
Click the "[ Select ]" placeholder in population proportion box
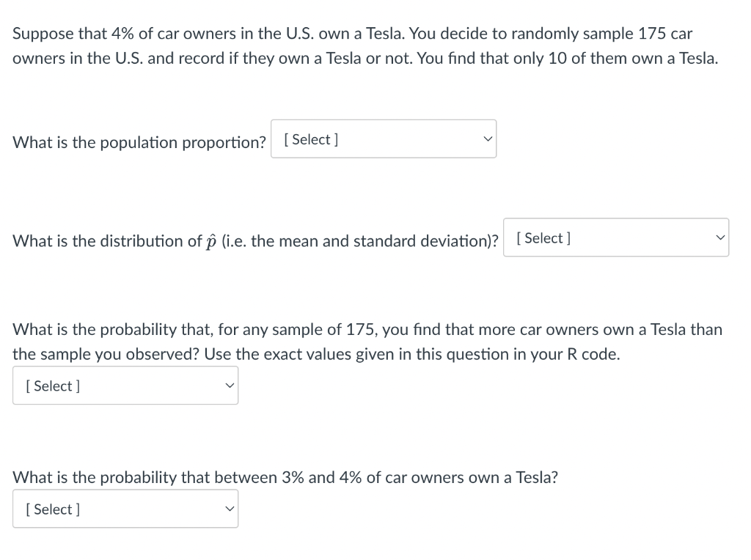(311, 139)
